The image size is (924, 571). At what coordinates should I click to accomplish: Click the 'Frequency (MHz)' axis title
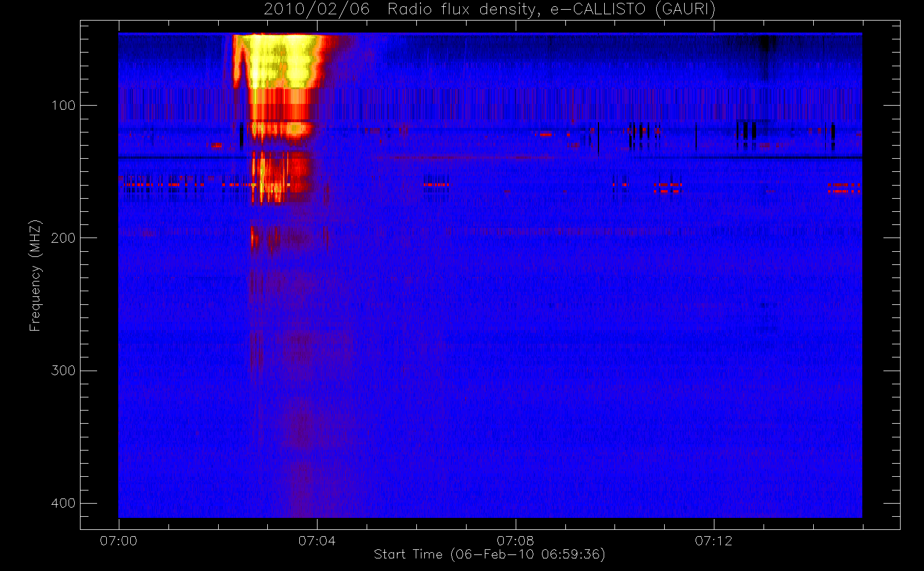coord(35,275)
